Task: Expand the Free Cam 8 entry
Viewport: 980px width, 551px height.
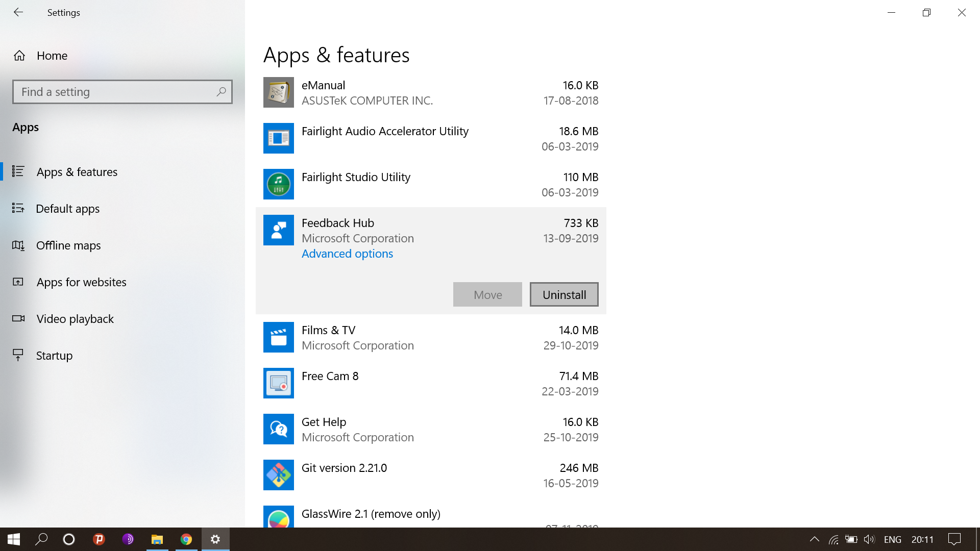Action: 430,383
